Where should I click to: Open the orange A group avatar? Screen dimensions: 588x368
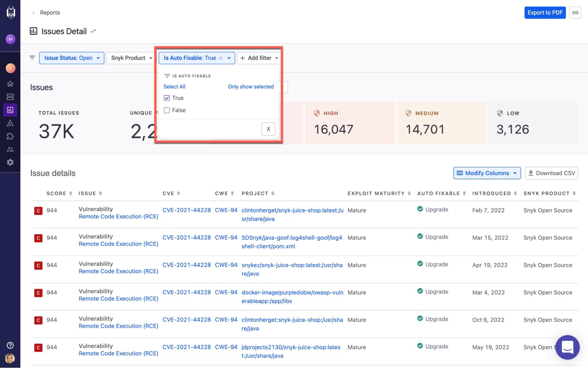coord(11,68)
